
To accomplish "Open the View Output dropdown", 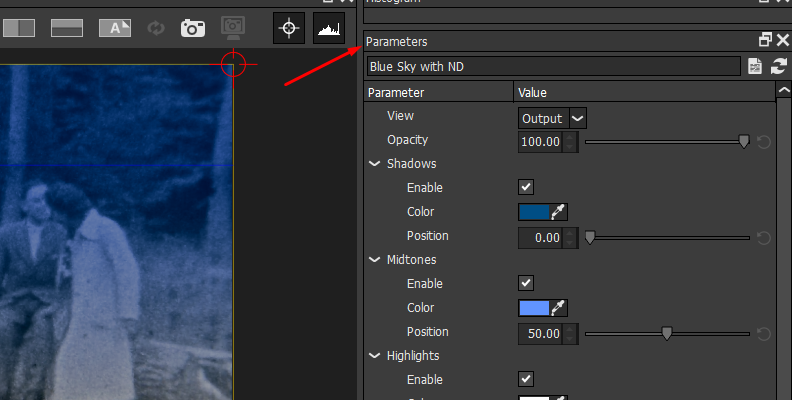I will 552,118.
